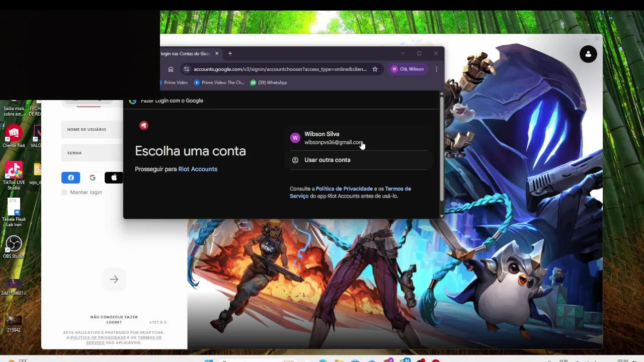Click the person icon beside Usar outra conta

click(295, 160)
